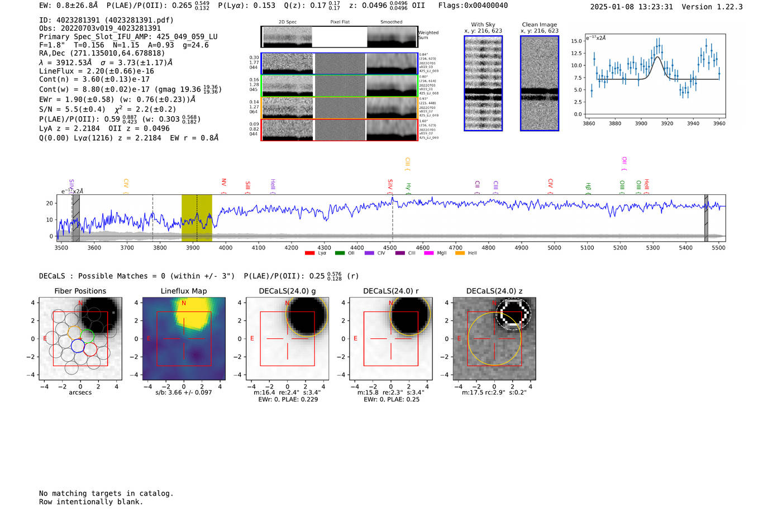Select the green-bordered 2D Spec fiber cutout
Viewport: 782px width, 532px height.
288,86
